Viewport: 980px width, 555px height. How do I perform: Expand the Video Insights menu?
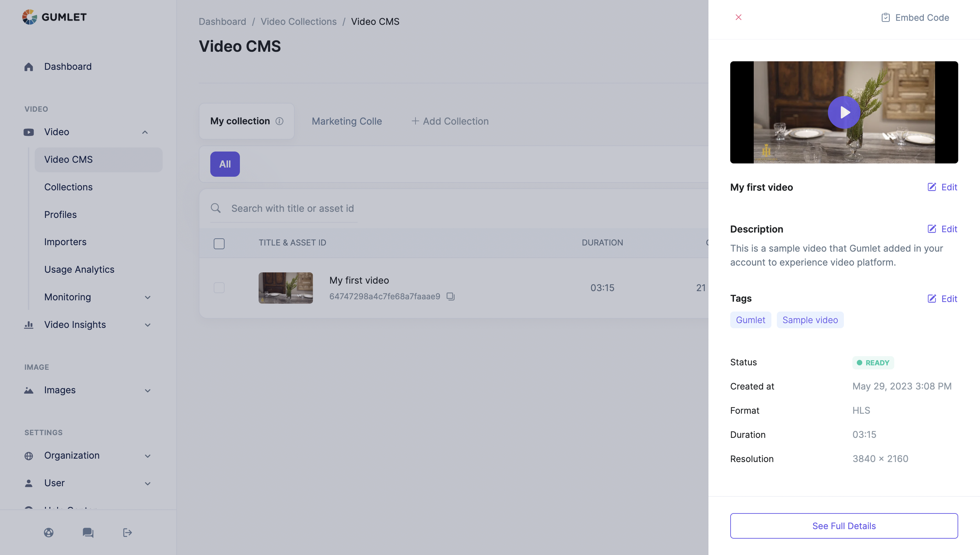tap(147, 325)
